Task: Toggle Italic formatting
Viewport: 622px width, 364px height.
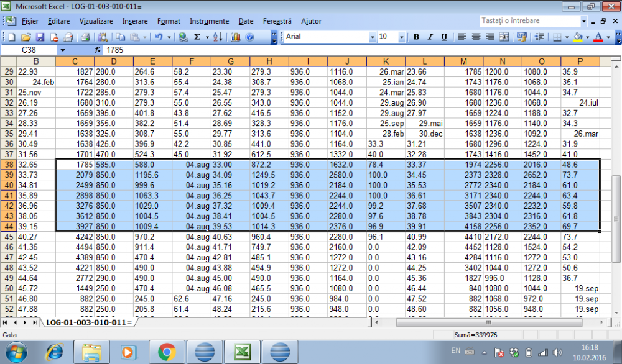Action: coord(429,37)
